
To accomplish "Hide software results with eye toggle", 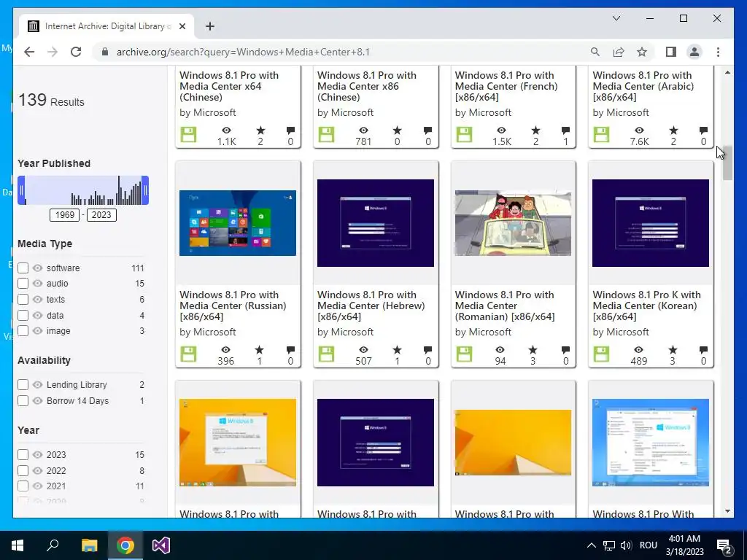I will pos(38,268).
